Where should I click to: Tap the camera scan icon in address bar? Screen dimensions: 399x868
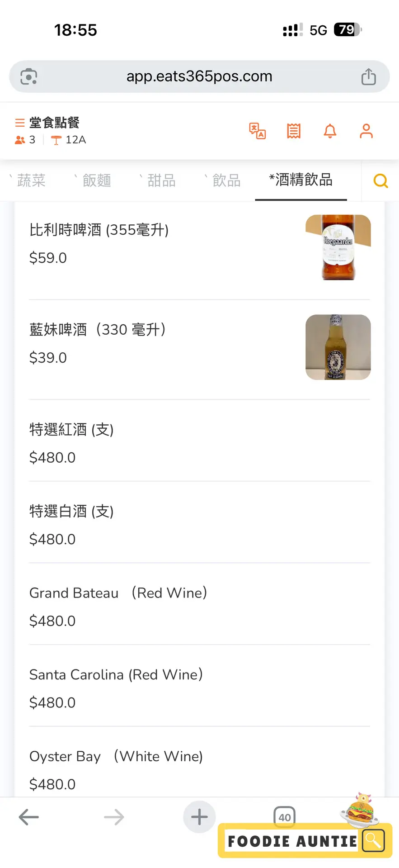click(29, 76)
